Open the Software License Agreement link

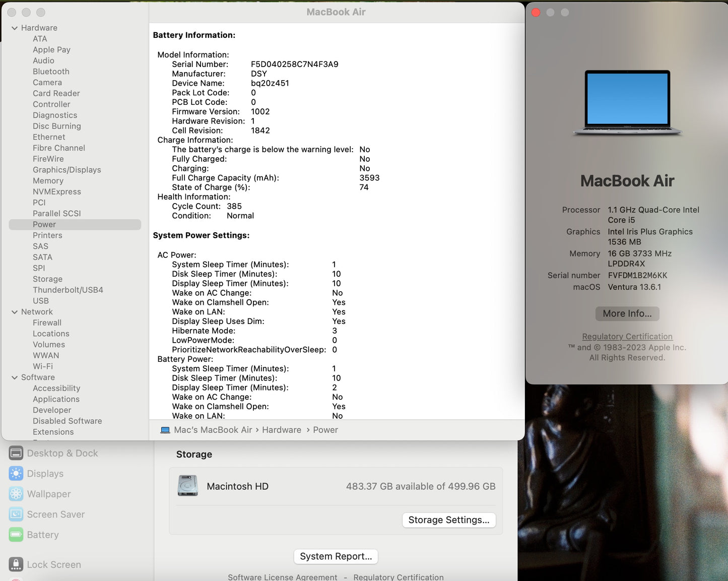pyautogui.click(x=282, y=577)
